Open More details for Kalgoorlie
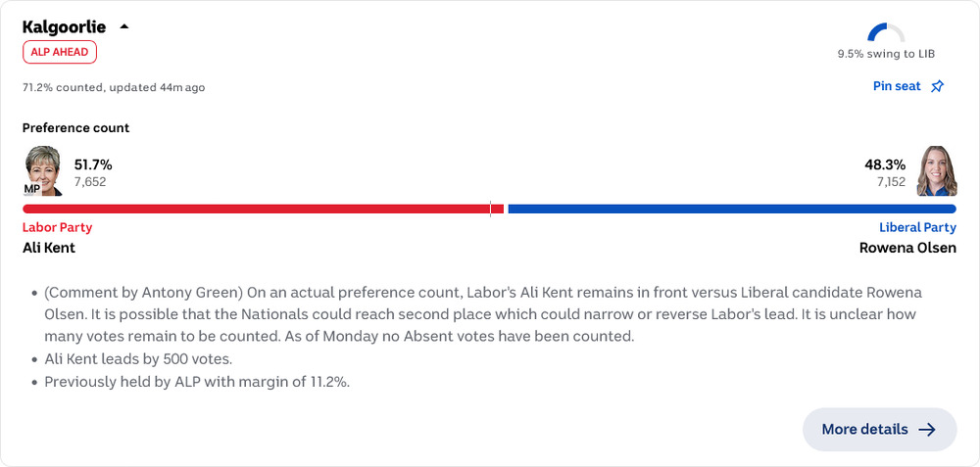 pos(879,430)
